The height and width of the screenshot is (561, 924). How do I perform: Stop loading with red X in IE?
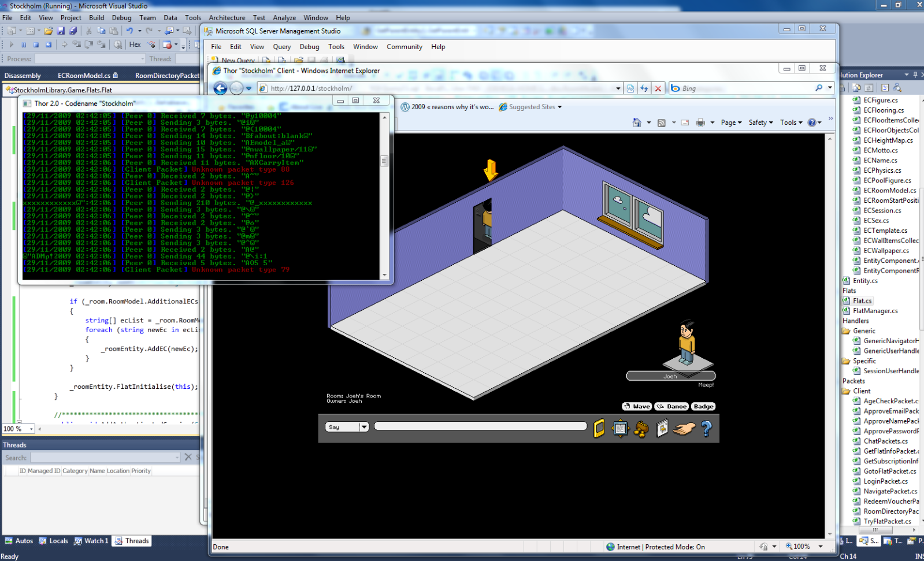pyautogui.click(x=658, y=88)
